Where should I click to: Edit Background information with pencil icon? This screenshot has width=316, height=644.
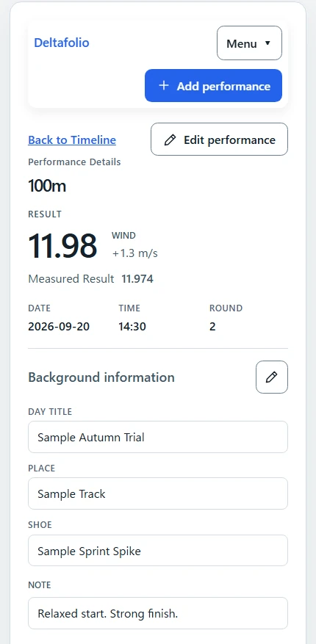pyautogui.click(x=272, y=377)
